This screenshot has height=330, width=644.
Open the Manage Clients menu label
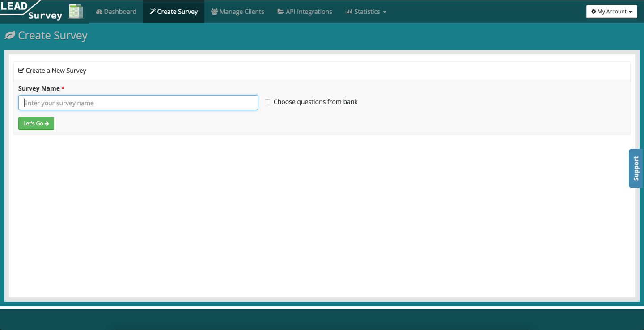pyautogui.click(x=241, y=12)
